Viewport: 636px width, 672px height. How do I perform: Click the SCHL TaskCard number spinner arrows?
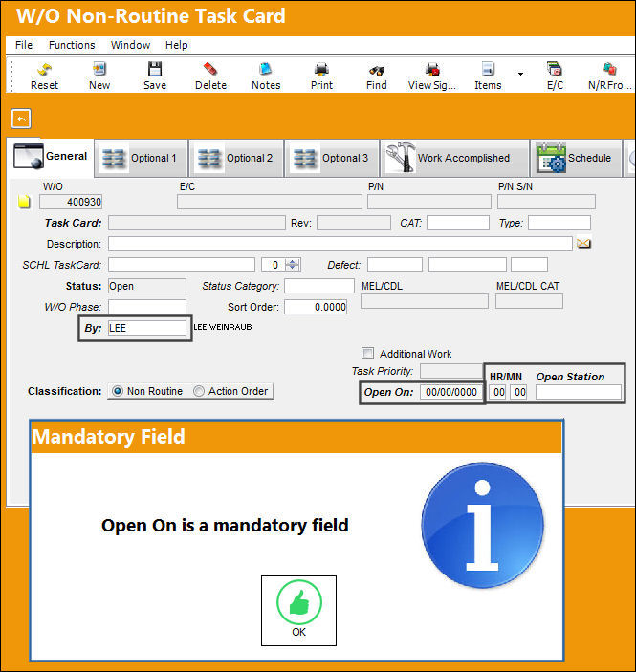pyautogui.click(x=293, y=265)
